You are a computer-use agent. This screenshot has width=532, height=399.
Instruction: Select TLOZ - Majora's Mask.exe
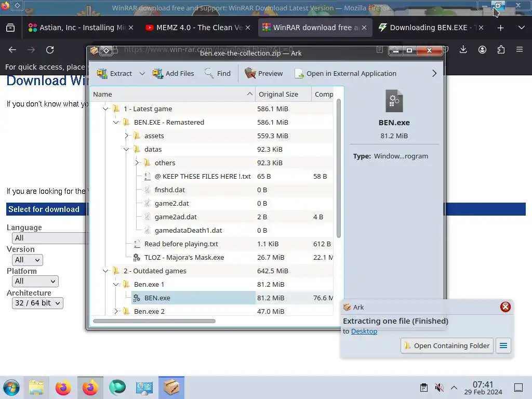184,258
